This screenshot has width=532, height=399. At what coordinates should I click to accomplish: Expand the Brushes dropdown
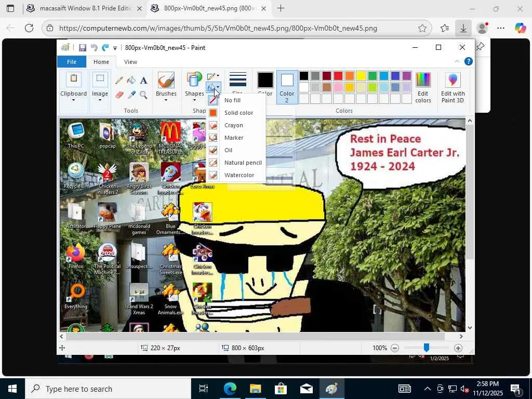tap(166, 100)
